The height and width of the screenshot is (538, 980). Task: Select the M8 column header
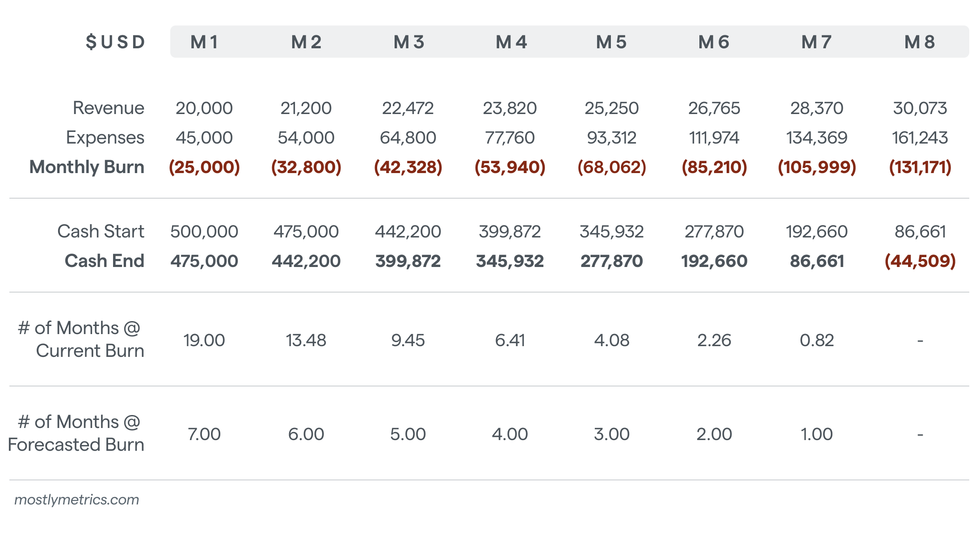coord(920,42)
